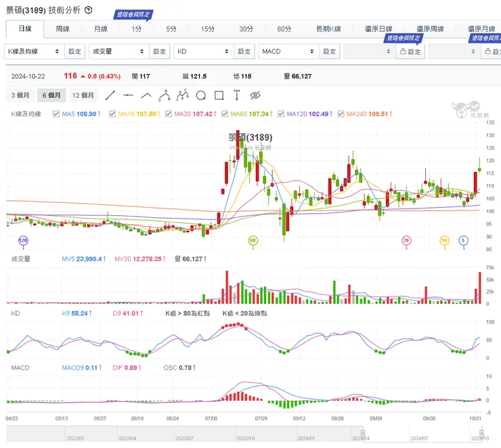Image resolution: width=501 pixels, height=448 pixels.
Task: Grab the left handle of range slider
Action: click(363, 434)
